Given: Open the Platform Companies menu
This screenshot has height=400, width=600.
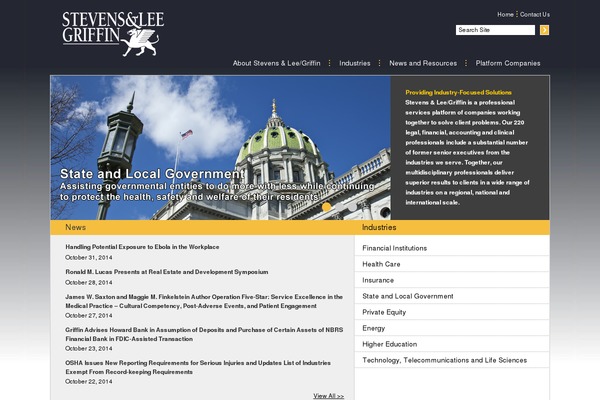Looking at the screenshot, I should (508, 63).
